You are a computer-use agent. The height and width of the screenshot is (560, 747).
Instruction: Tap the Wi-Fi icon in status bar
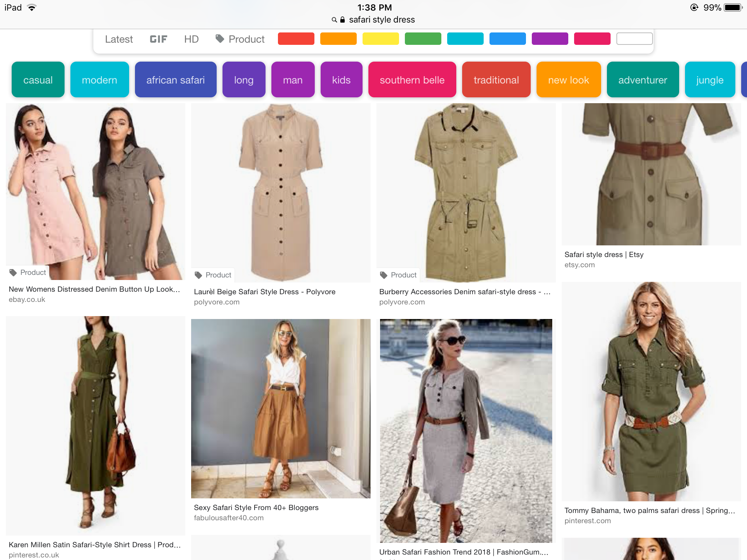(32, 8)
